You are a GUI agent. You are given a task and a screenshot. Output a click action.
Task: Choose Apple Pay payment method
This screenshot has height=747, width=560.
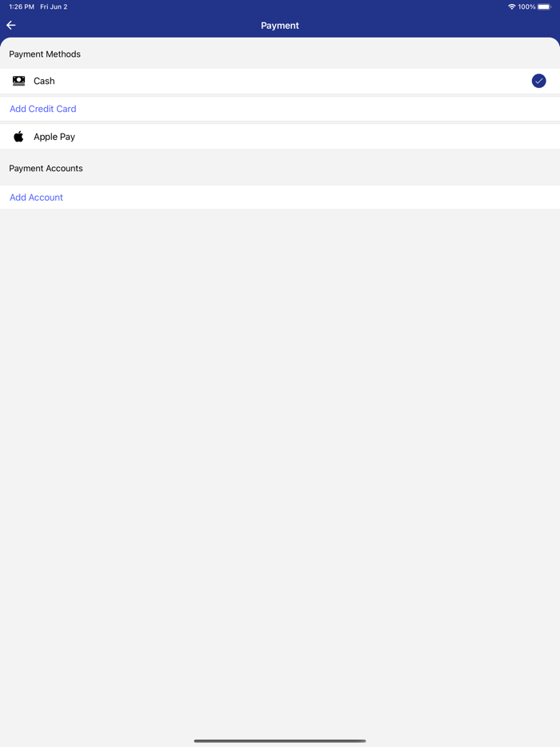point(280,137)
